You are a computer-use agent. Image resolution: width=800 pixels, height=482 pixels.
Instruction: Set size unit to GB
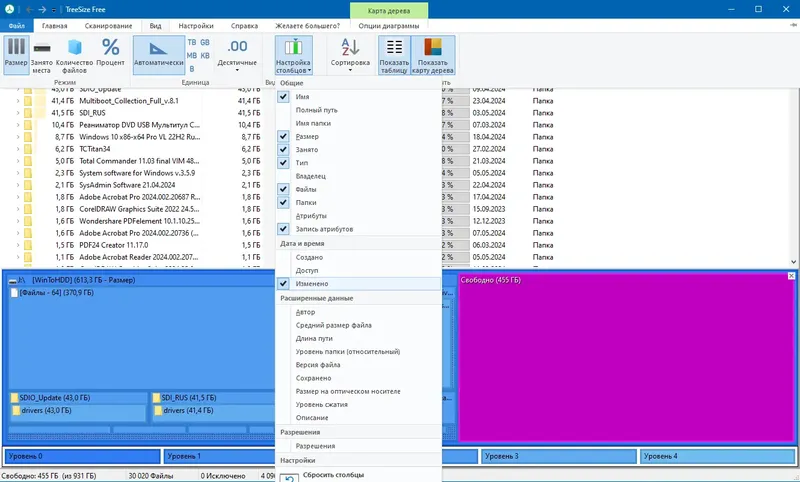205,42
